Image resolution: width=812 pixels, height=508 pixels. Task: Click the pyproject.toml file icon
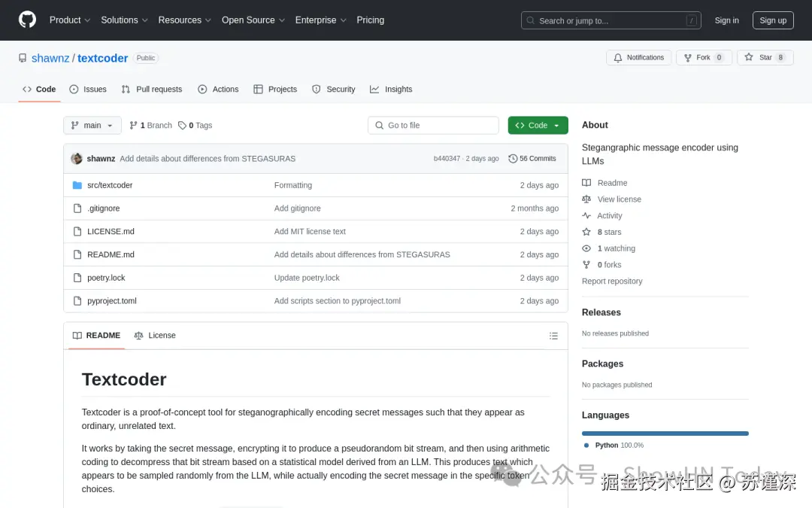(77, 300)
